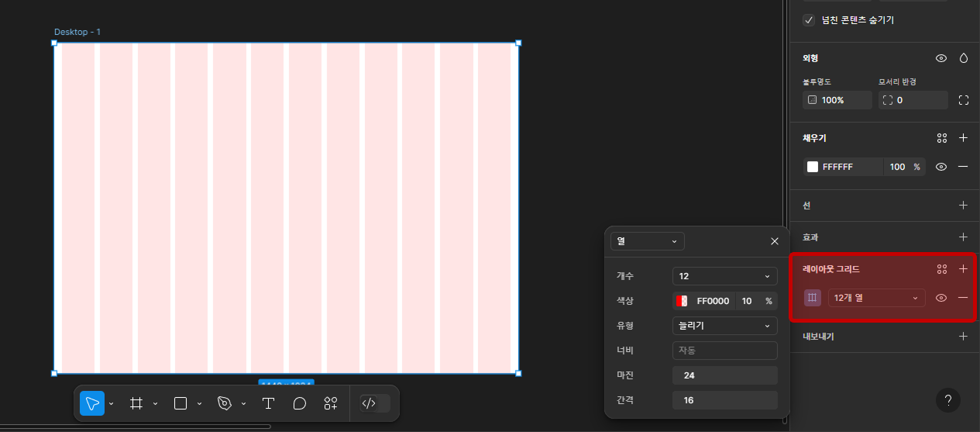Toggle visibility eye in 외형 section

tap(941, 58)
